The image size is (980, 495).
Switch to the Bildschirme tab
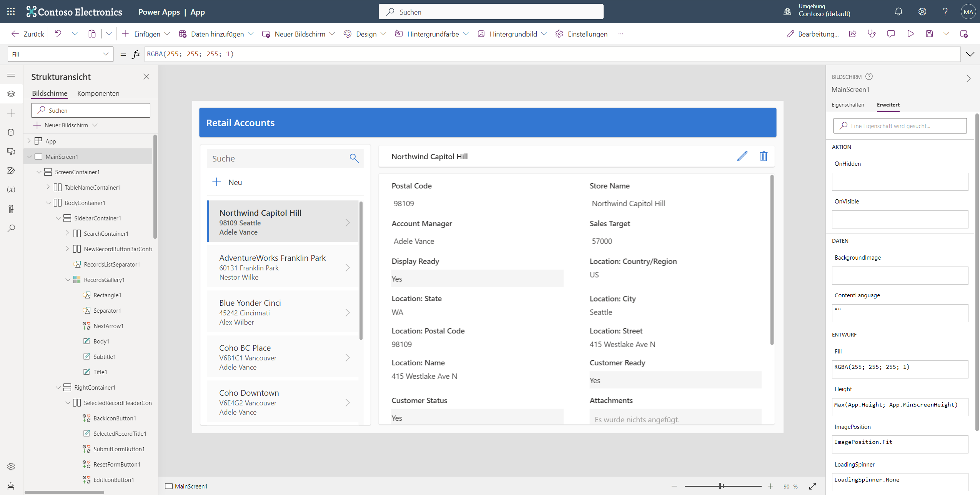50,93
